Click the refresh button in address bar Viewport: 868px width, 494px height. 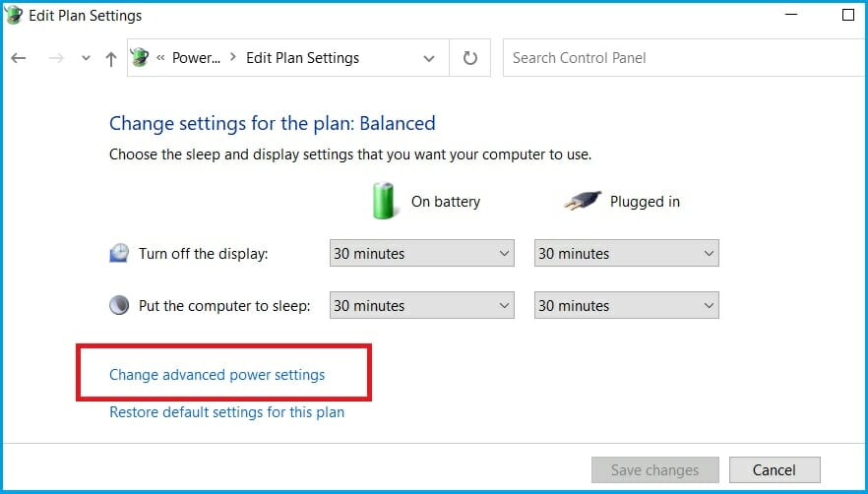pyautogui.click(x=469, y=58)
